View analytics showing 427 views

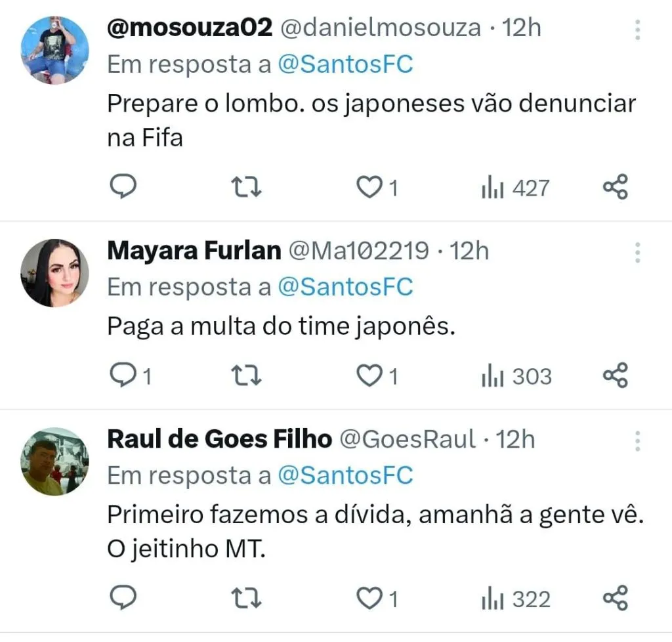click(x=515, y=188)
